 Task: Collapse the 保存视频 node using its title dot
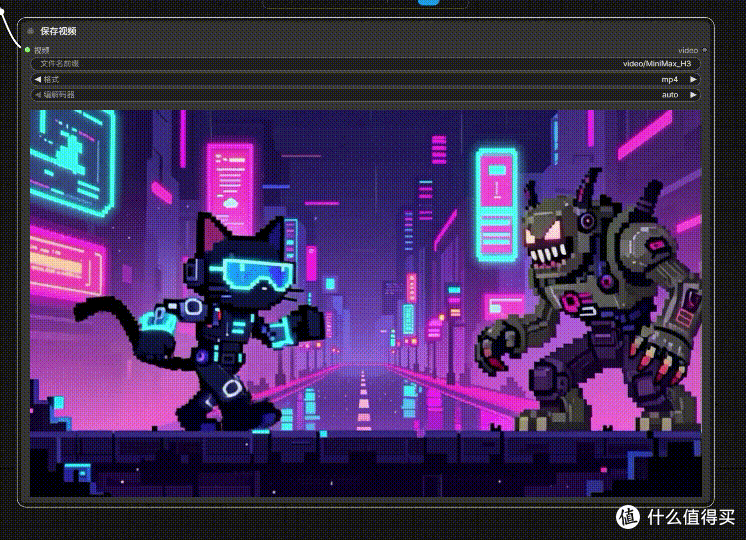(x=30, y=31)
